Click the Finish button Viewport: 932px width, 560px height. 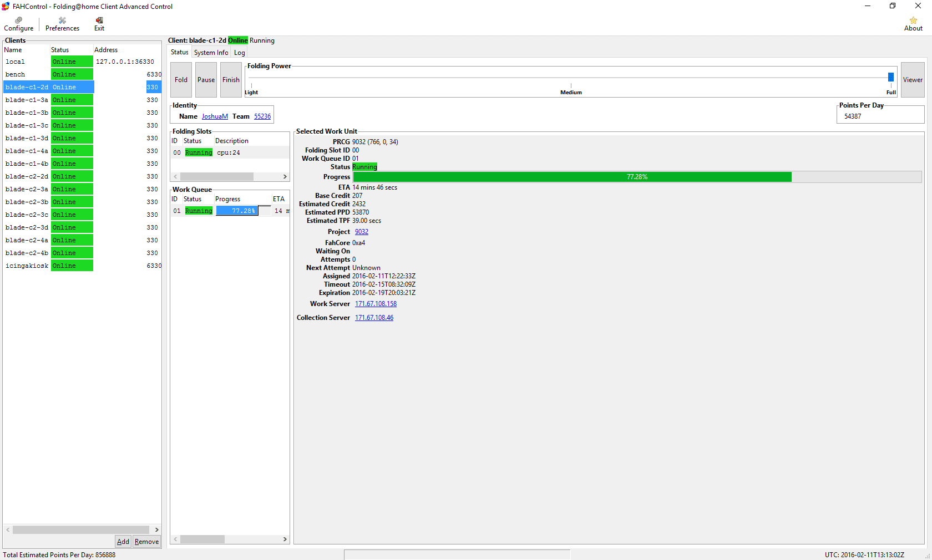coord(231,80)
